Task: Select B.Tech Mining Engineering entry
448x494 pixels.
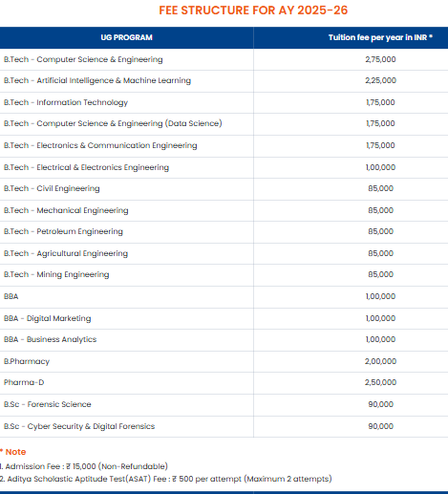Action: [x=56, y=274]
